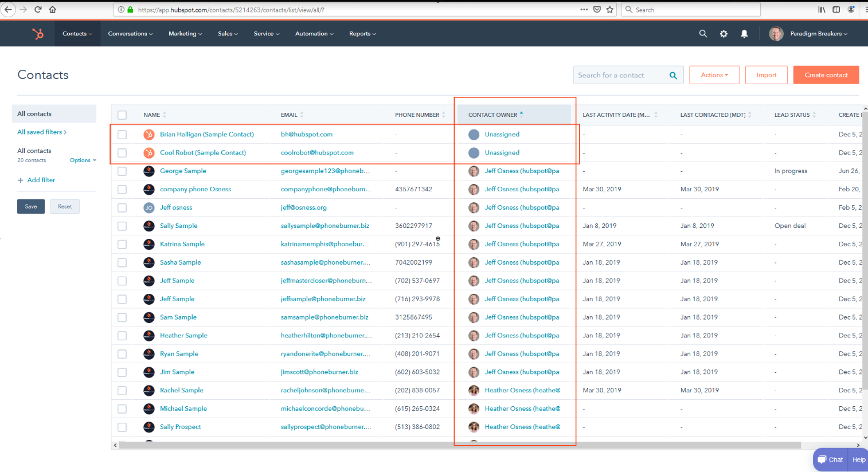868x472 pixels.
Task: Expand the Automation menu
Action: click(314, 34)
